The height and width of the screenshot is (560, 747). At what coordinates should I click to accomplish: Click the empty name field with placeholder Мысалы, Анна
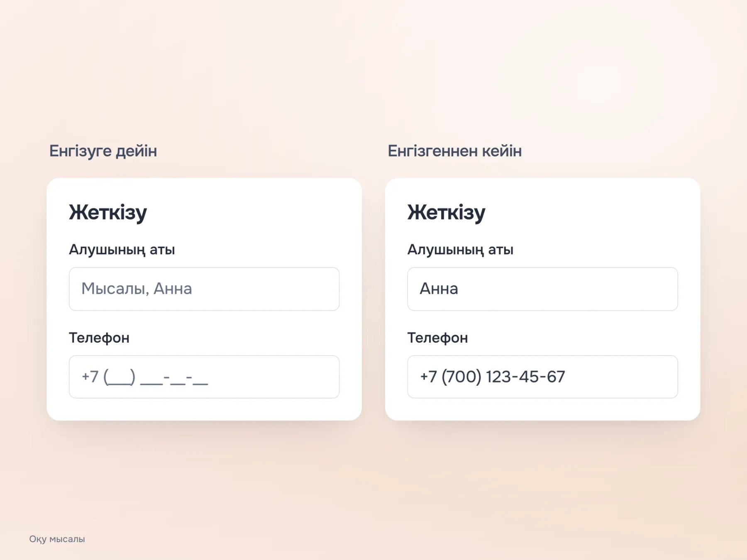tap(204, 289)
